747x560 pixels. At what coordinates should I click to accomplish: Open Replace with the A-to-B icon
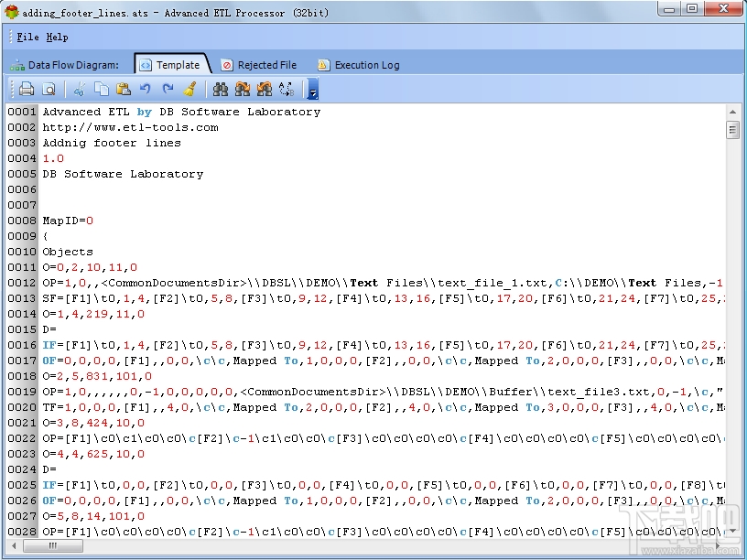(287, 89)
